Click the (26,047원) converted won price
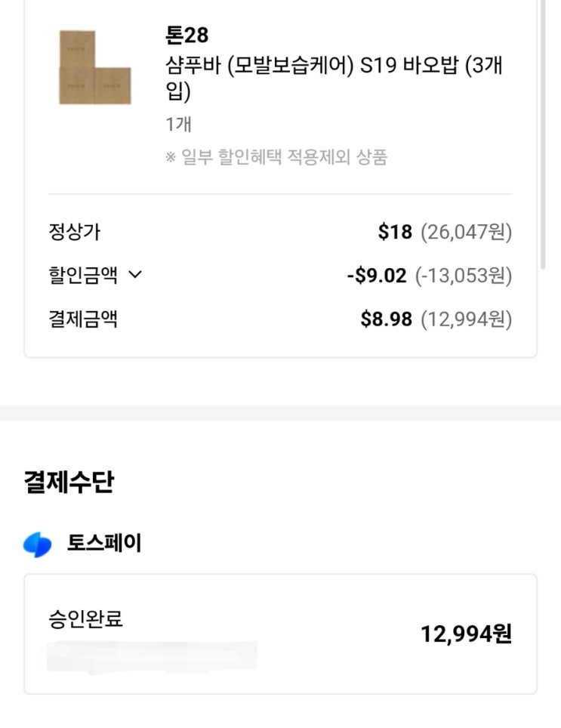Screen dimensions: 561x728 pos(466,232)
